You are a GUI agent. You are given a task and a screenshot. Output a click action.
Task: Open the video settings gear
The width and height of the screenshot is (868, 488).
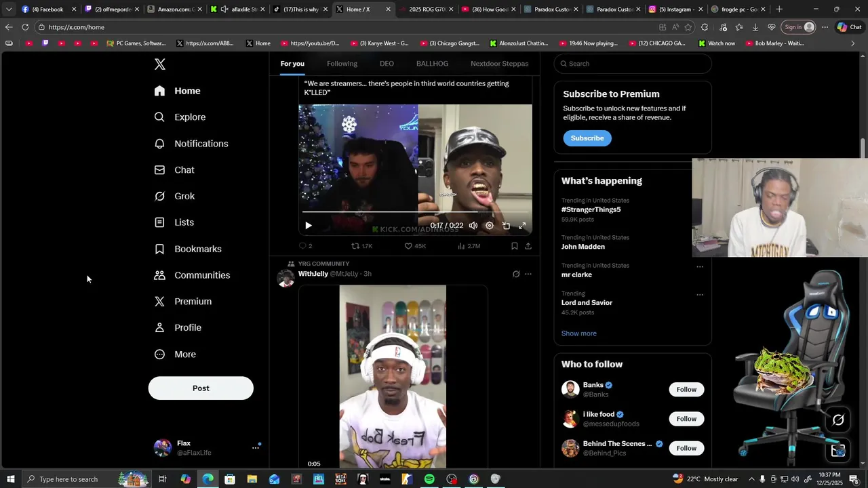pyautogui.click(x=490, y=226)
